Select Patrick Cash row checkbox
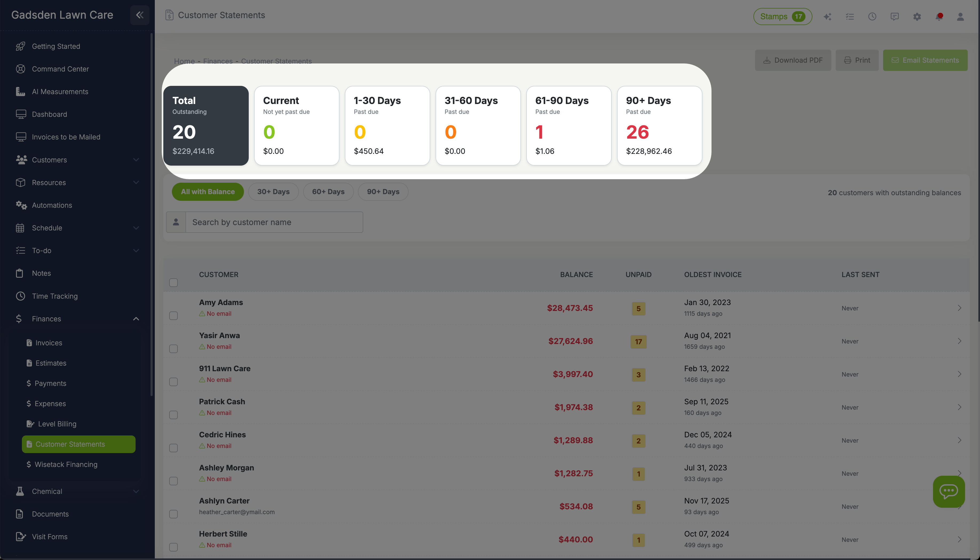The height and width of the screenshot is (560, 980). 173,415
